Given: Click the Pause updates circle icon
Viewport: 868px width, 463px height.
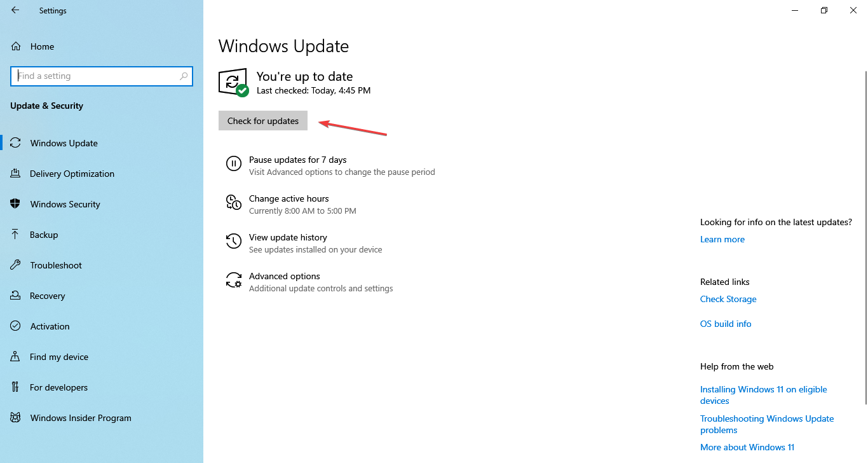Looking at the screenshot, I should click(234, 163).
